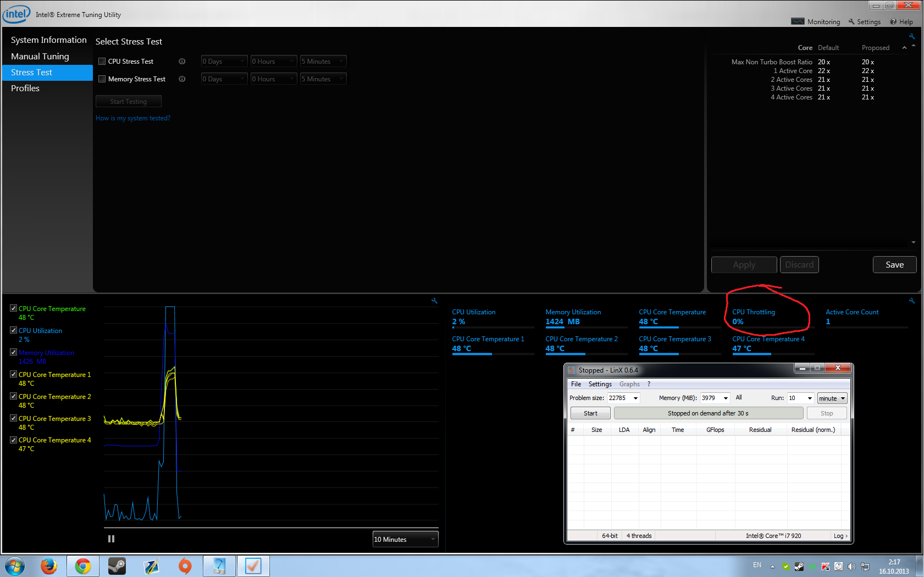The width and height of the screenshot is (924, 577).
Task: Select the Stress Test section
Action: (x=48, y=73)
